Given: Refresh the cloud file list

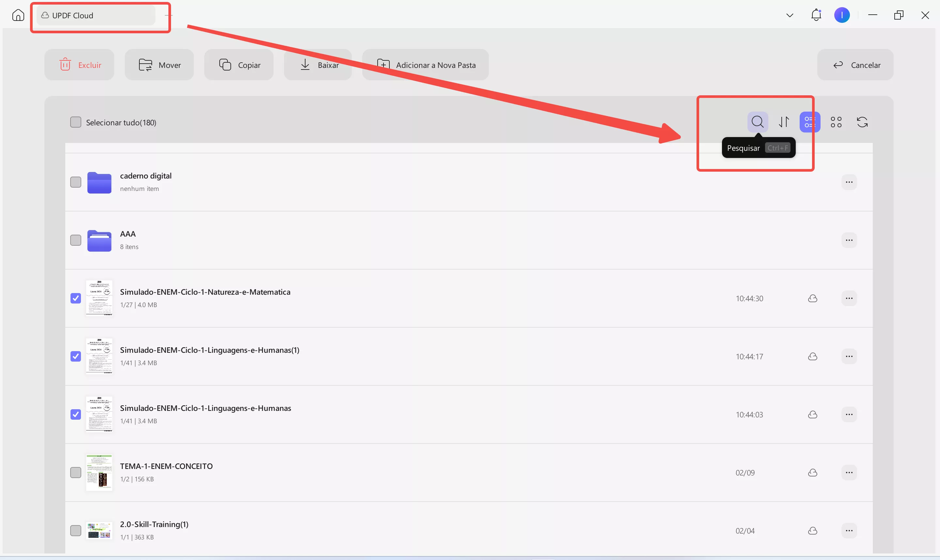Looking at the screenshot, I should (862, 122).
